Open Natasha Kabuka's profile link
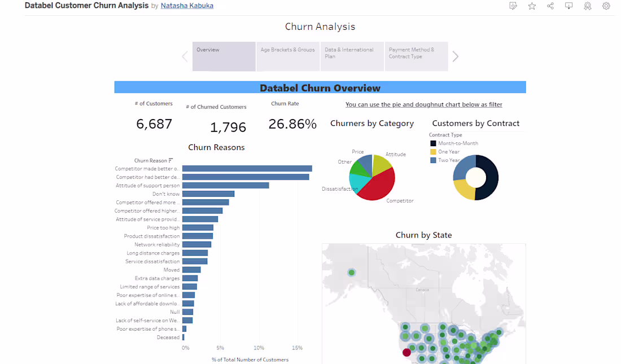621x364 pixels. (x=187, y=6)
